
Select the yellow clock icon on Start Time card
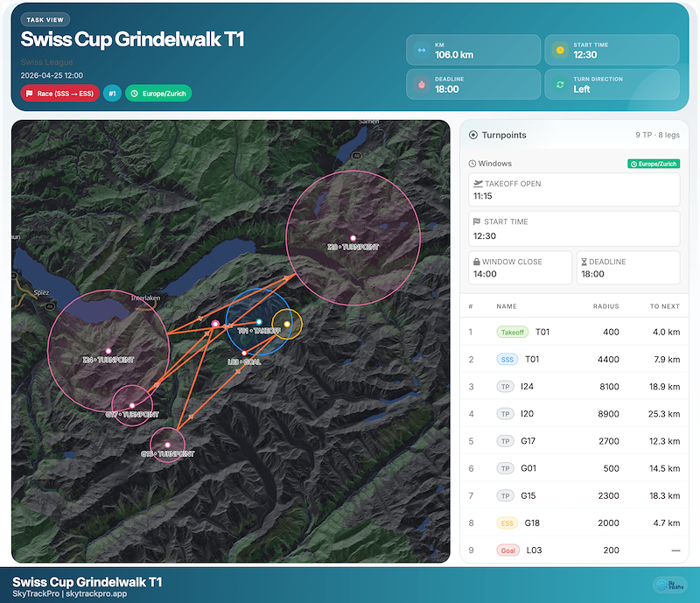560,50
